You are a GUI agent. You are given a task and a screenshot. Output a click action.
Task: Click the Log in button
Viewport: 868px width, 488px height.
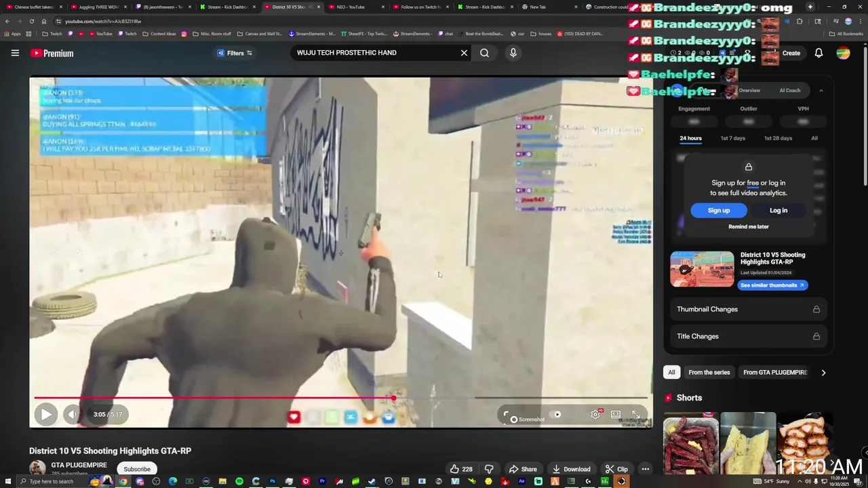(778, 210)
